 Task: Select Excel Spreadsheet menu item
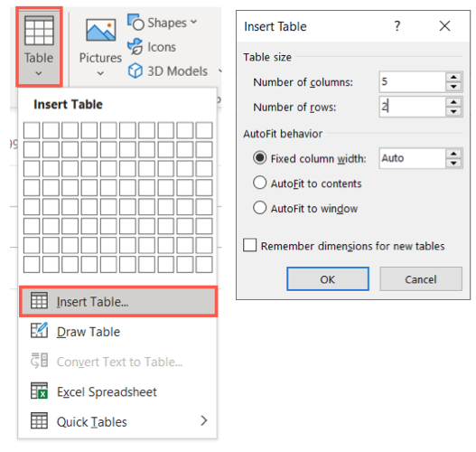(118, 391)
